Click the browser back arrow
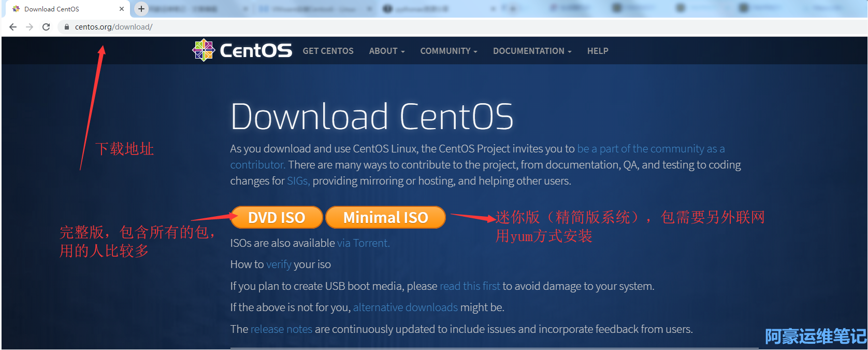Screen dimensions: 868x350 click(13, 27)
